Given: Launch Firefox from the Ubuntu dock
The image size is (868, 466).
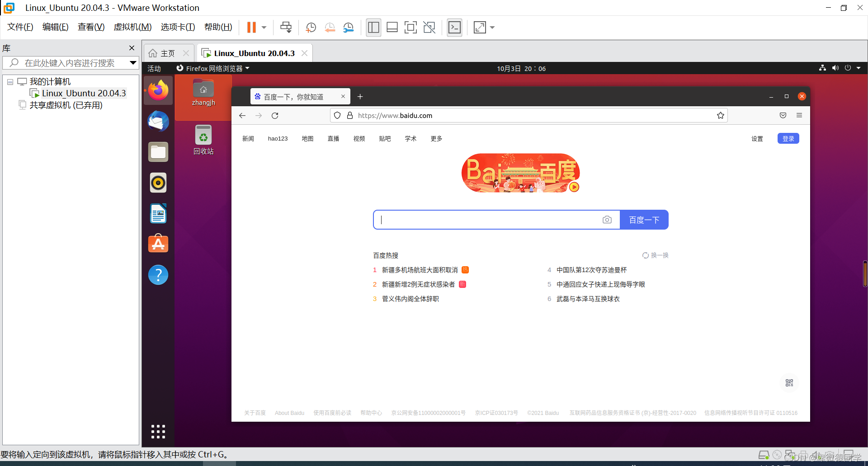Looking at the screenshot, I should coord(158,90).
